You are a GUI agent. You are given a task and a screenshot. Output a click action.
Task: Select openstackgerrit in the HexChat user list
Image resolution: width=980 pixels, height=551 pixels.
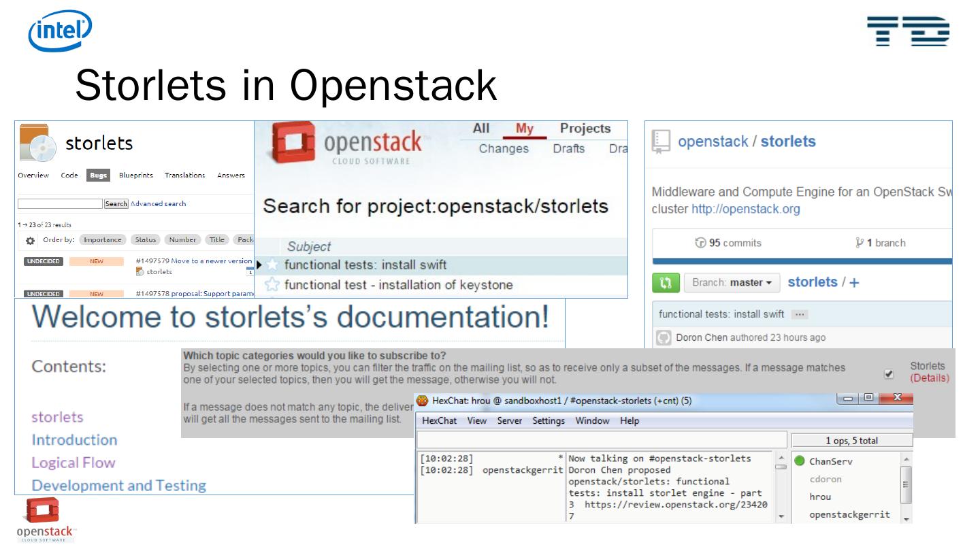point(849,514)
